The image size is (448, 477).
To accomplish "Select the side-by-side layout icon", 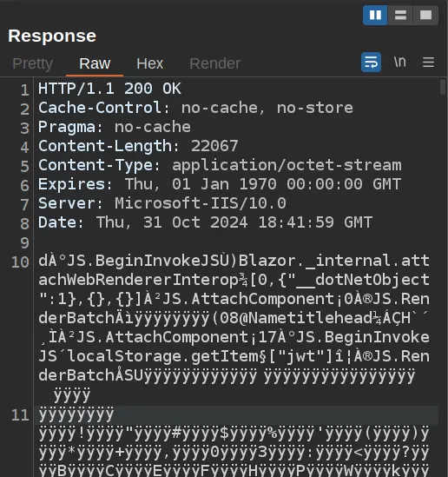I will click(x=375, y=15).
